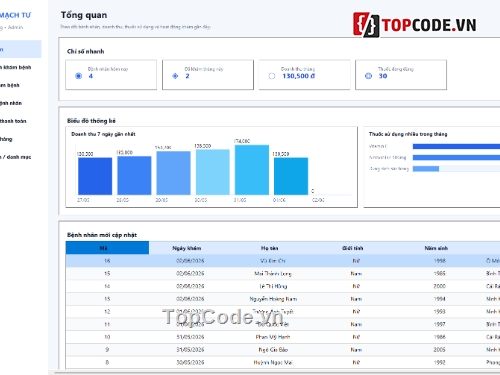
Task: Select the Nguyễn Hoàng Nam patient row
Action: (283, 299)
